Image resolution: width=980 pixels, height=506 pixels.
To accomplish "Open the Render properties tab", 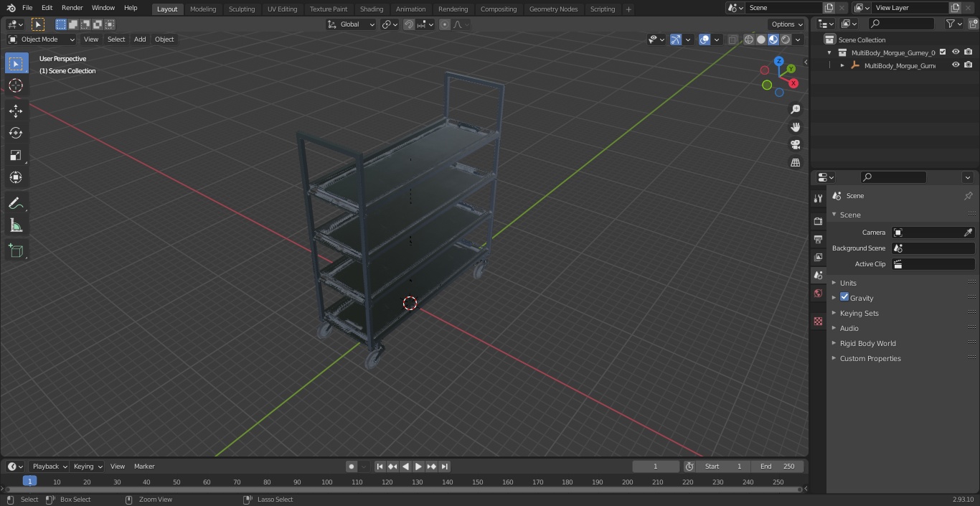I will coord(818,221).
